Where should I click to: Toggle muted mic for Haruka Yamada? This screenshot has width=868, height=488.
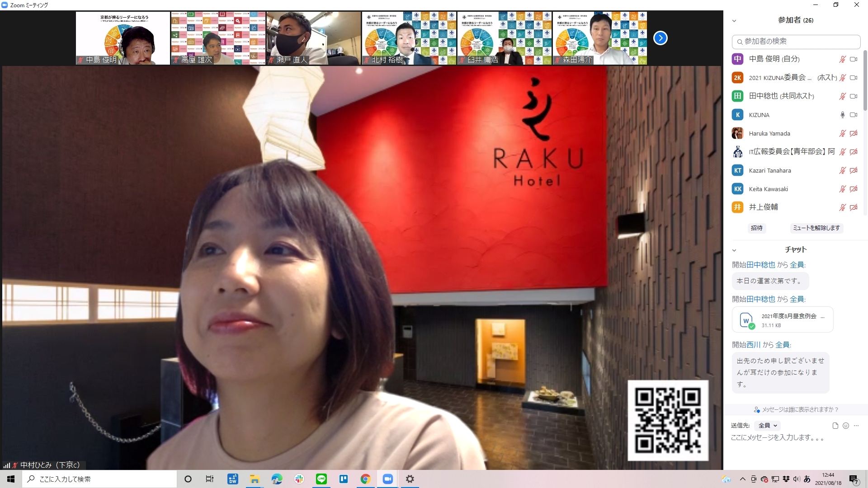pyautogui.click(x=843, y=133)
